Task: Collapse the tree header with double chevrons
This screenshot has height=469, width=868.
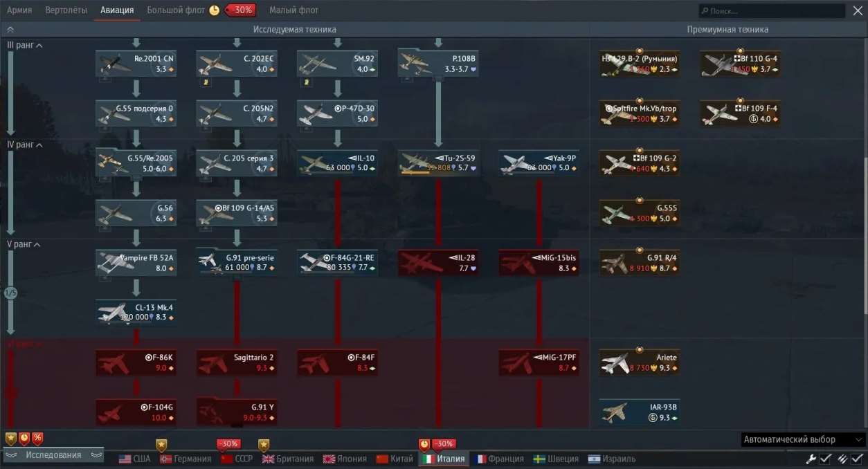Action: 10,30
